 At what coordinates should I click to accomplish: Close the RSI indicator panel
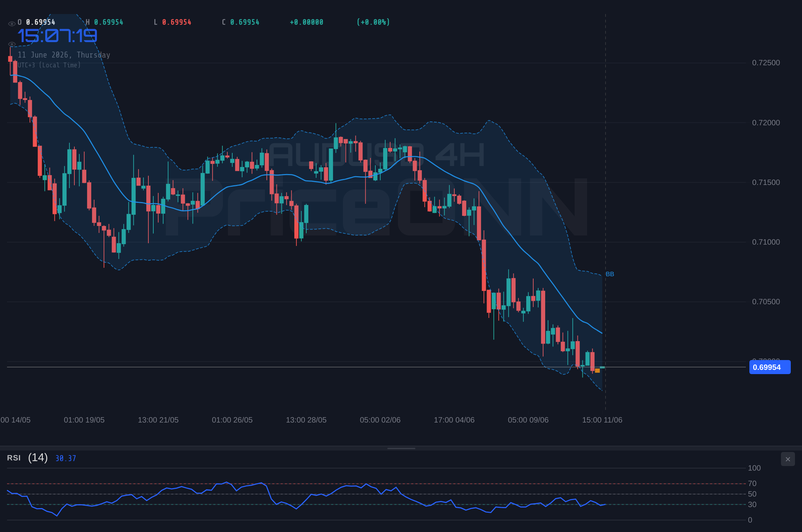point(788,459)
